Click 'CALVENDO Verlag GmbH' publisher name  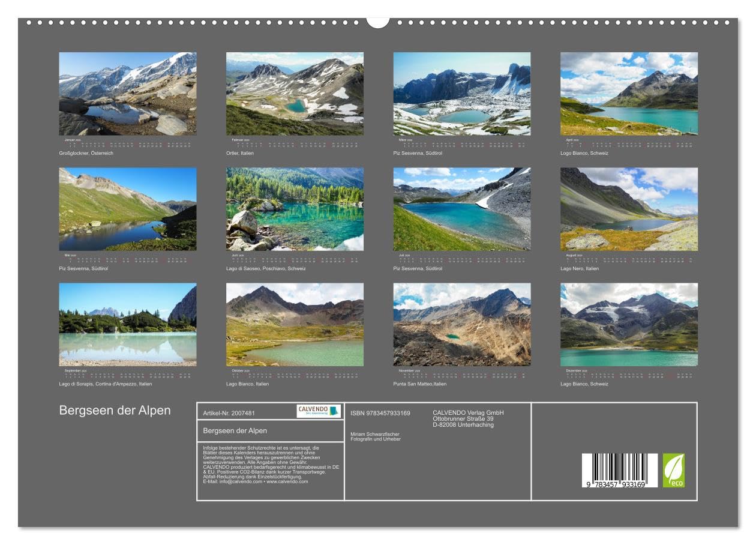tap(468, 413)
